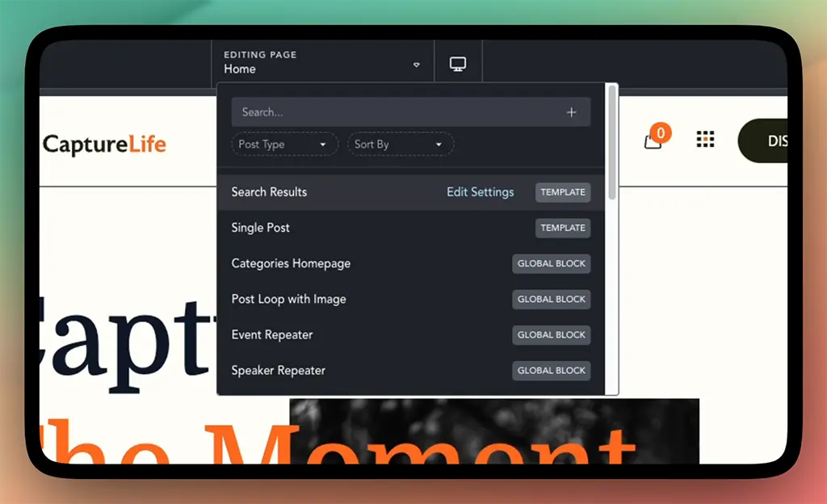Open the Categories Homepage global block
This screenshot has height=504, width=827.
[x=291, y=263]
